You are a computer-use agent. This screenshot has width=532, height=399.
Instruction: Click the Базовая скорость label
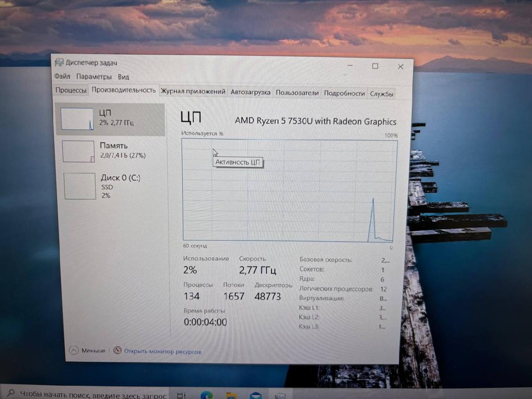pyautogui.click(x=326, y=260)
